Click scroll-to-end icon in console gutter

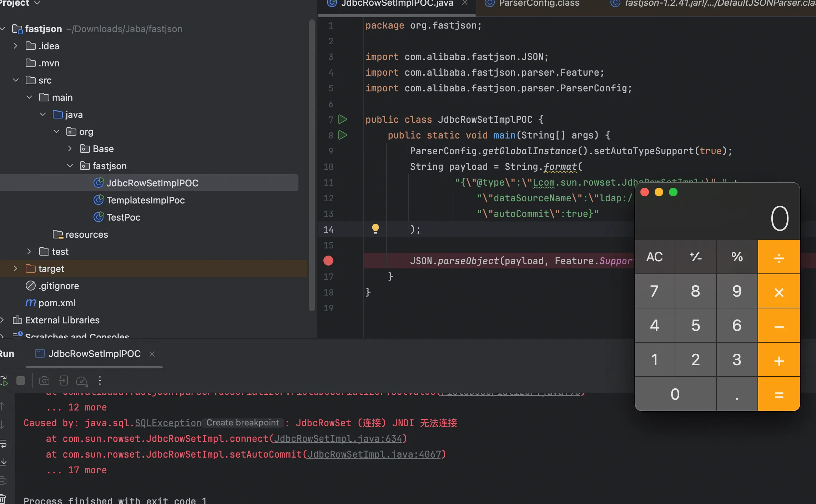[x=3, y=462]
